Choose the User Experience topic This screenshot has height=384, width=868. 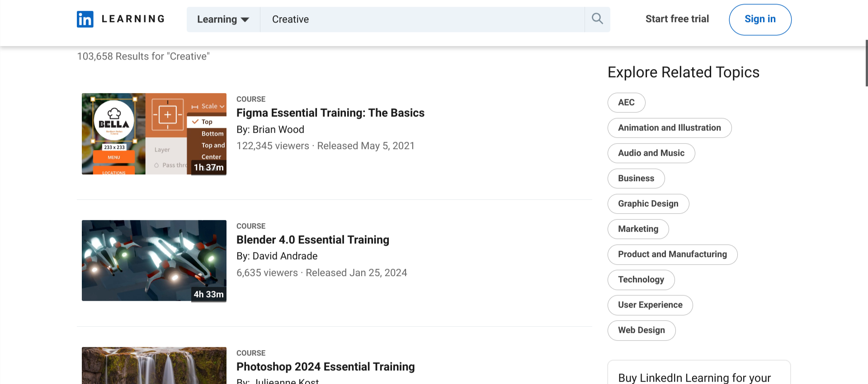pyautogui.click(x=650, y=305)
